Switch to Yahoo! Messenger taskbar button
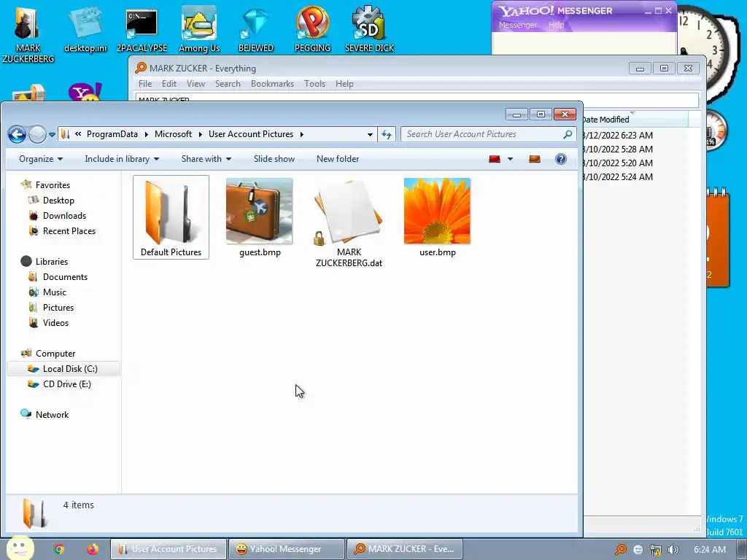The height and width of the screenshot is (560, 747). coord(286,549)
